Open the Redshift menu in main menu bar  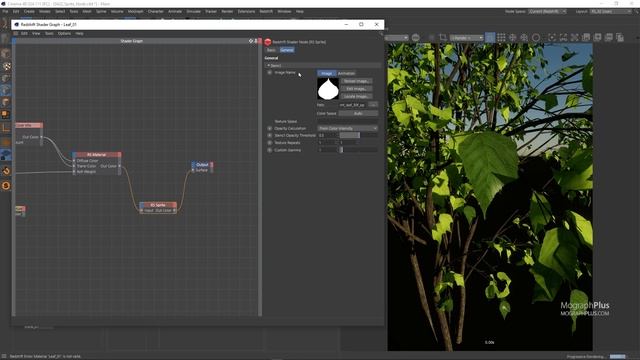266,11
